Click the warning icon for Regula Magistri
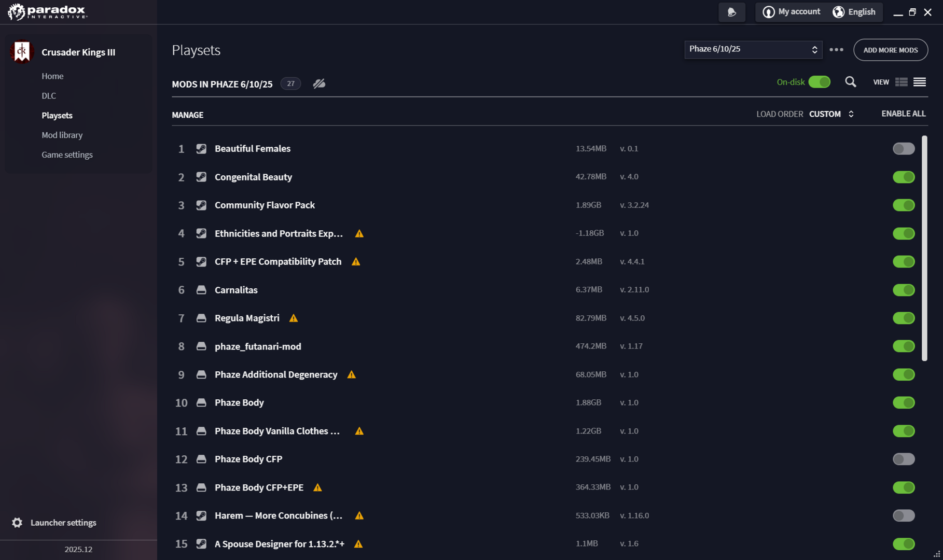 pyautogui.click(x=294, y=318)
